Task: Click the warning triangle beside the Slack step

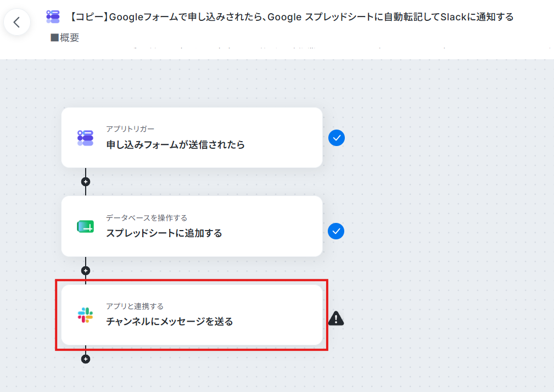Action: point(336,318)
